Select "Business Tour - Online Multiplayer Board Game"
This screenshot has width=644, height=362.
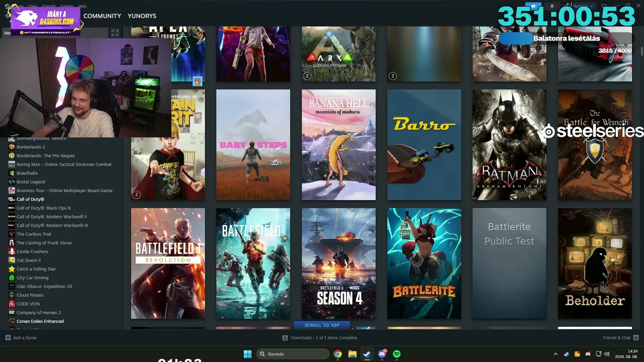pyautogui.click(x=64, y=191)
